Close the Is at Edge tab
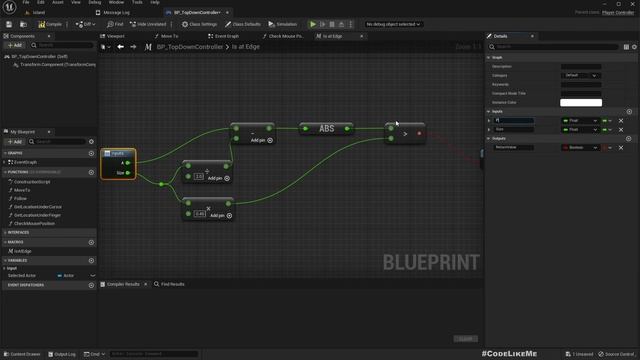 [362, 36]
